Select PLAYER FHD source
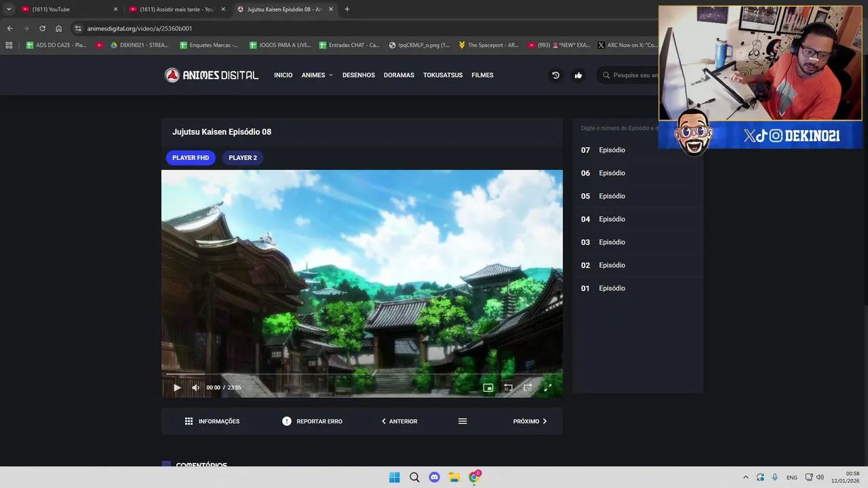This screenshot has height=488, width=868. coord(191,158)
